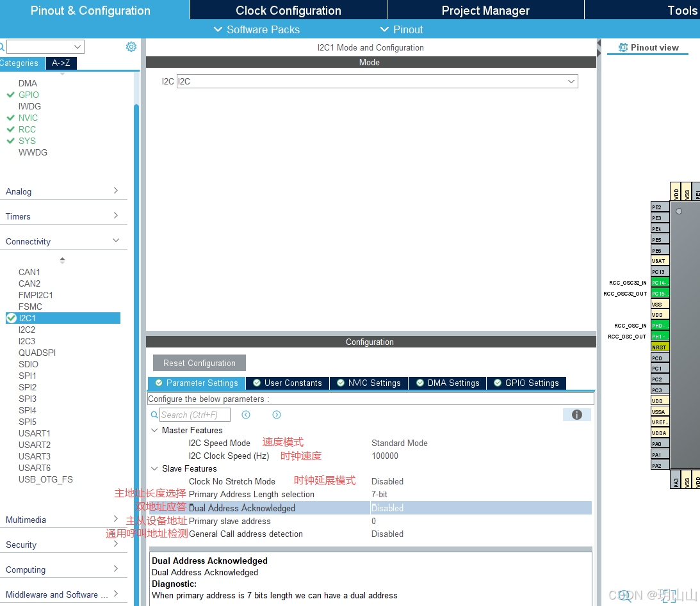Select the VREF pin
Image resolution: width=700 pixels, height=606 pixels.
(x=660, y=422)
